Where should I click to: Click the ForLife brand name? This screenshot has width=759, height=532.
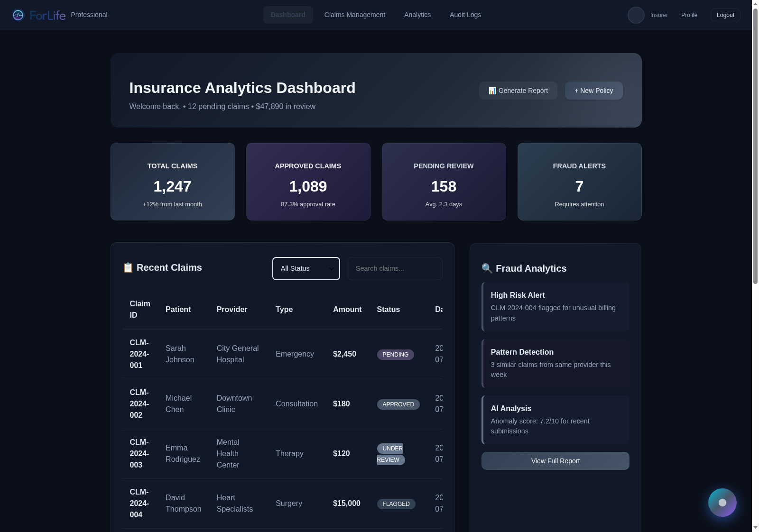point(47,16)
